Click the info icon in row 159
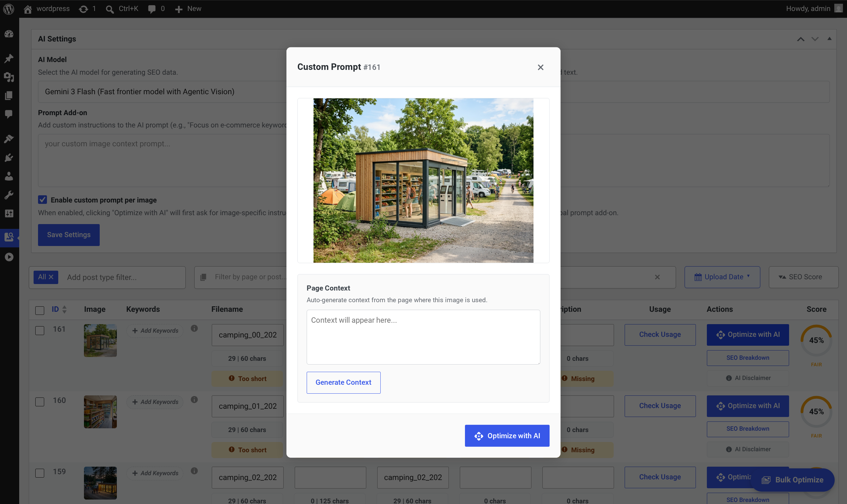This screenshot has width=847, height=504. pyautogui.click(x=194, y=471)
